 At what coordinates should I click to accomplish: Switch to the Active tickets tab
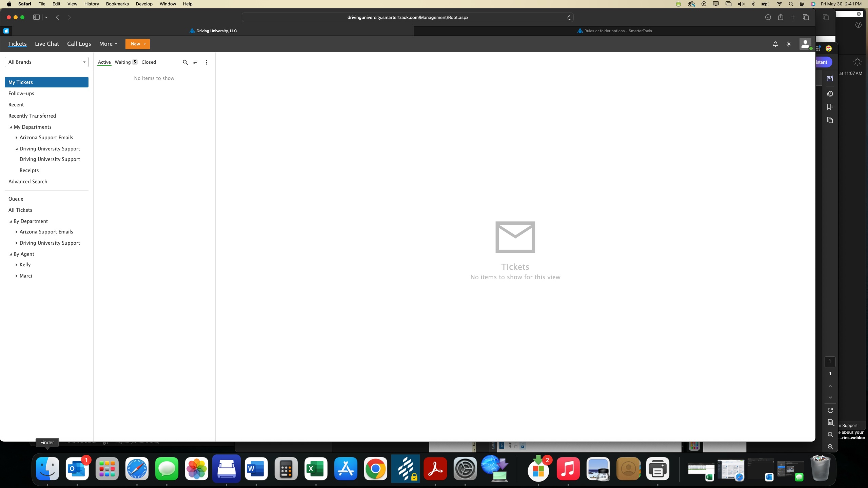point(104,62)
